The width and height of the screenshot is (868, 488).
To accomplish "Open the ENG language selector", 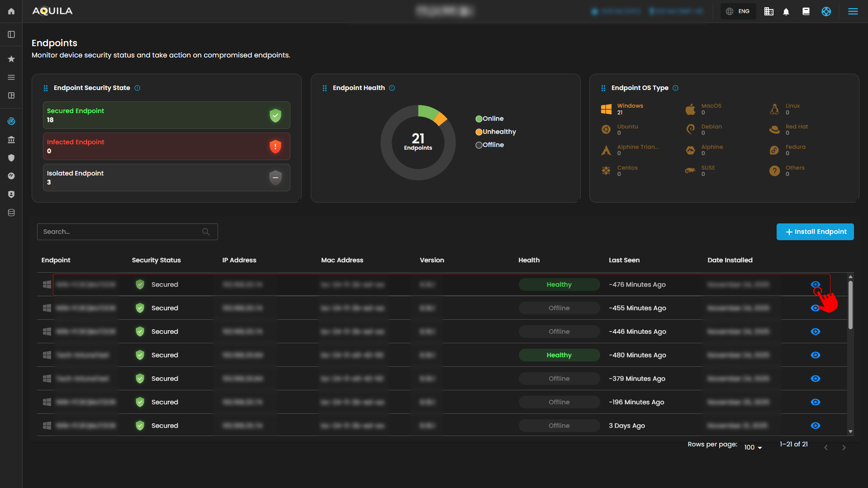I will click(738, 11).
